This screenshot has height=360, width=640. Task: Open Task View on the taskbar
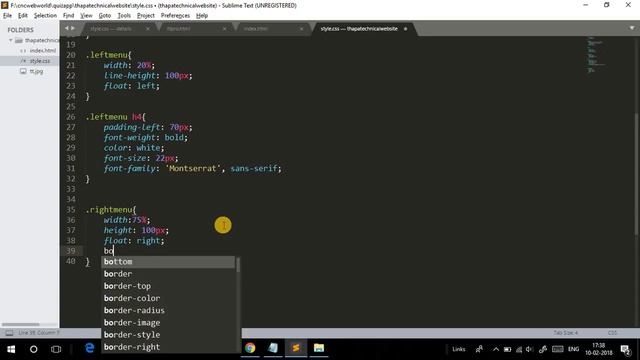coord(56,349)
